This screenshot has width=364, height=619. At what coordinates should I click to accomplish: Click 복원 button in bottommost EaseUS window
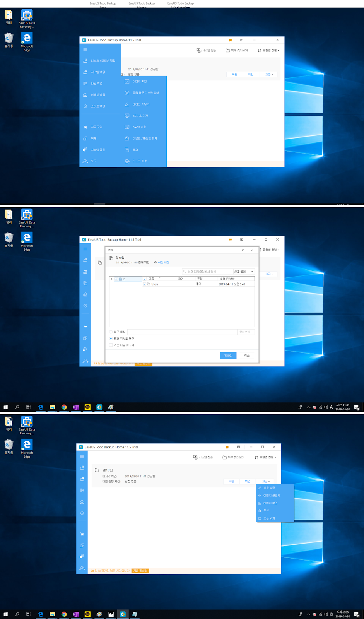click(x=231, y=481)
